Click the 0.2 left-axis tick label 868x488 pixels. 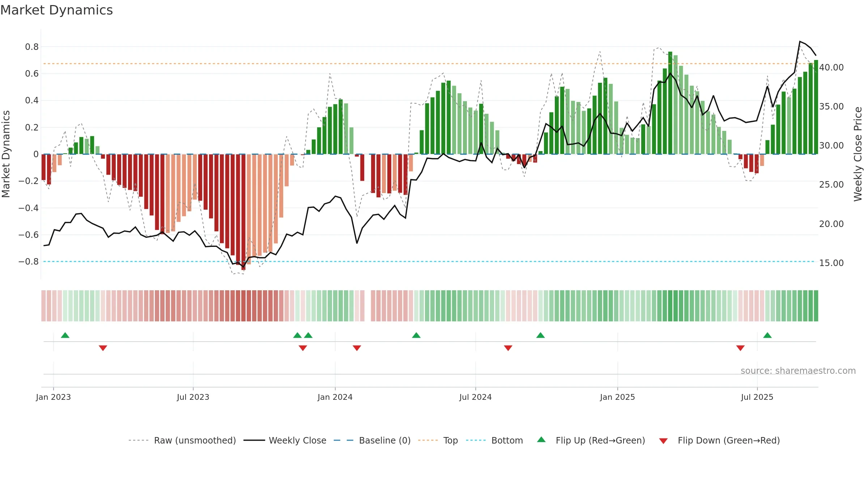[32, 127]
